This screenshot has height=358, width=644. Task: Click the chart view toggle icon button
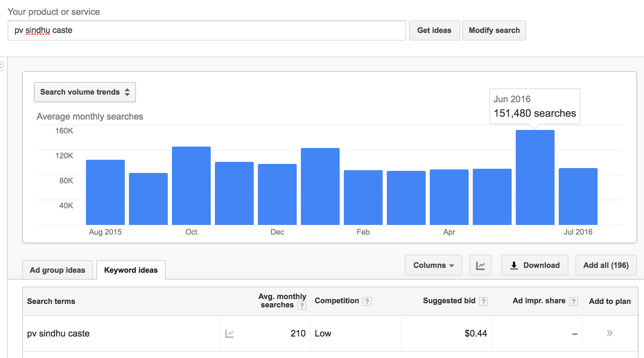click(x=480, y=265)
